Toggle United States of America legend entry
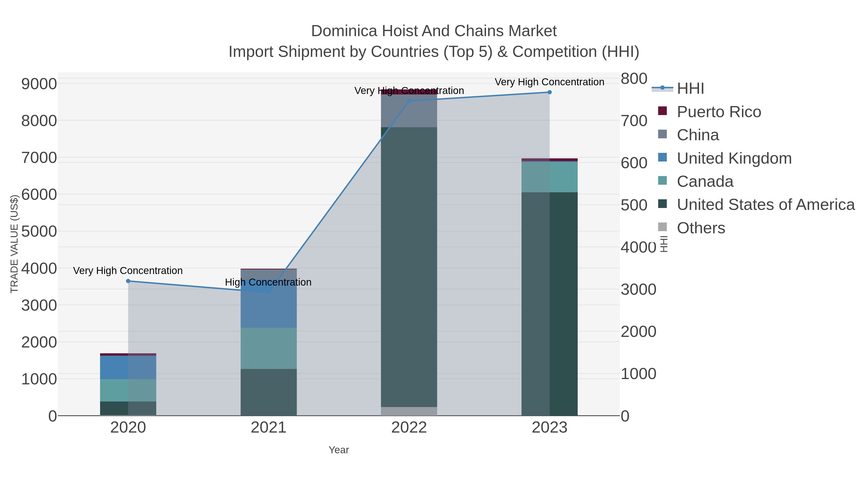This screenshot has height=488, width=868. [756, 205]
